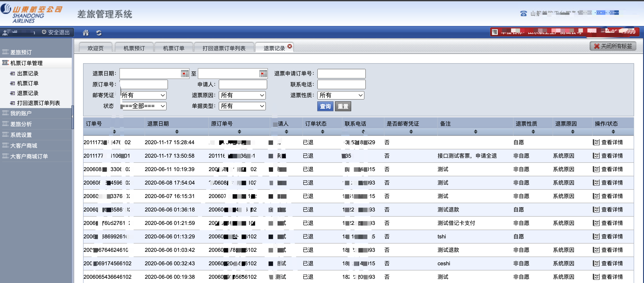Expand 差旅分析 sidebar section
Viewport: 644px width, 283px height.
click(36, 124)
